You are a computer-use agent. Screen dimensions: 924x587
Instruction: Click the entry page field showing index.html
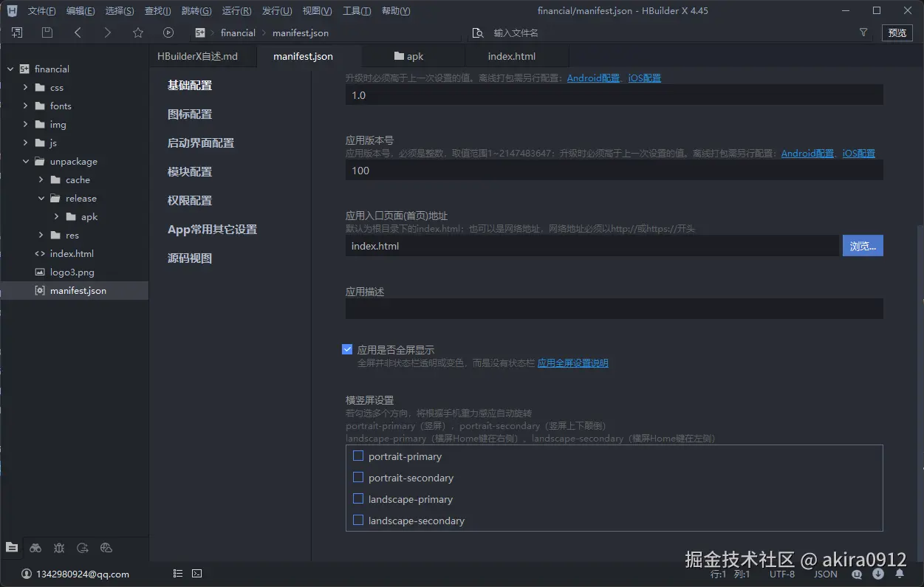coord(592,246)
